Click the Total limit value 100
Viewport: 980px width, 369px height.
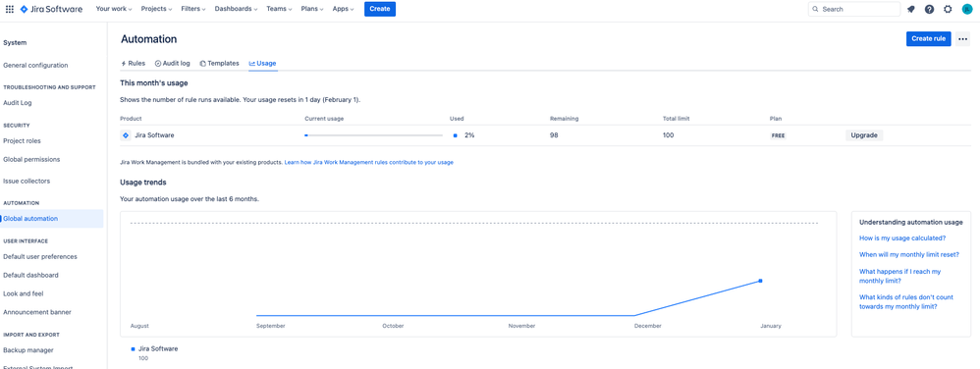pyautogui.click(x=668, y=134)
